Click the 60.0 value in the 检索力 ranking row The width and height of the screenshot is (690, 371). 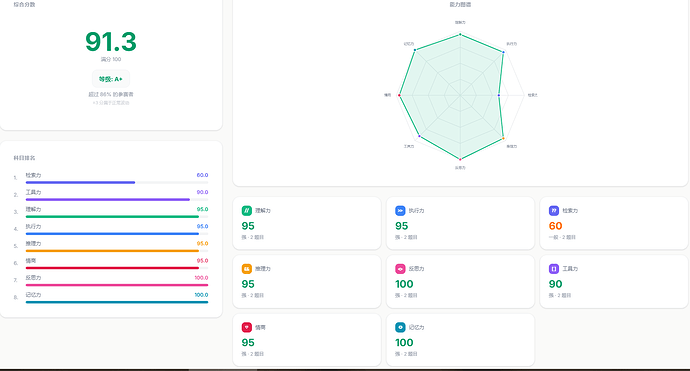pyautogui.click(x=202, y=175)
